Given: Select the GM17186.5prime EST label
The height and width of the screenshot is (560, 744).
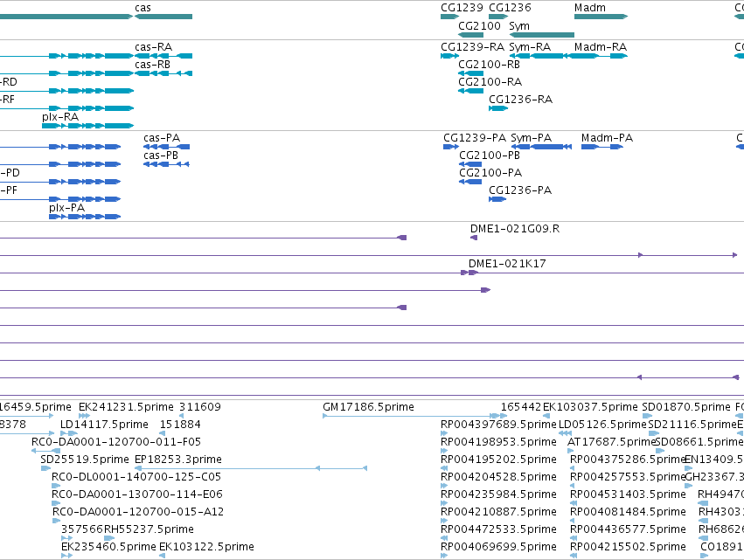Looking at the screenshot, I should point(368,407).
